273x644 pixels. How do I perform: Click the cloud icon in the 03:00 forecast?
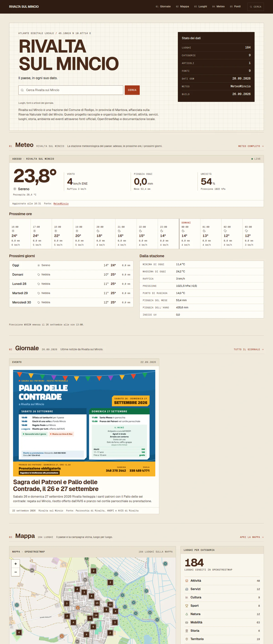(246, 231)
